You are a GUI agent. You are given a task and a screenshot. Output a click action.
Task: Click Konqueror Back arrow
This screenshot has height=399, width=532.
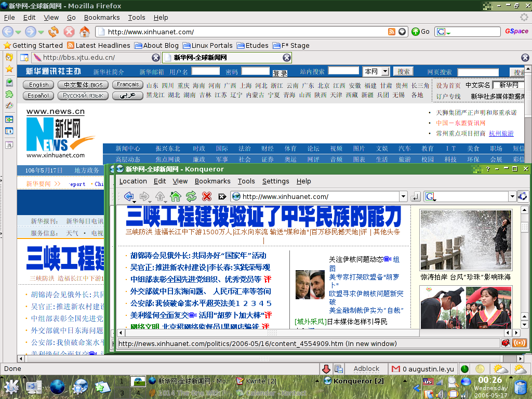click(x=129, y=196)
